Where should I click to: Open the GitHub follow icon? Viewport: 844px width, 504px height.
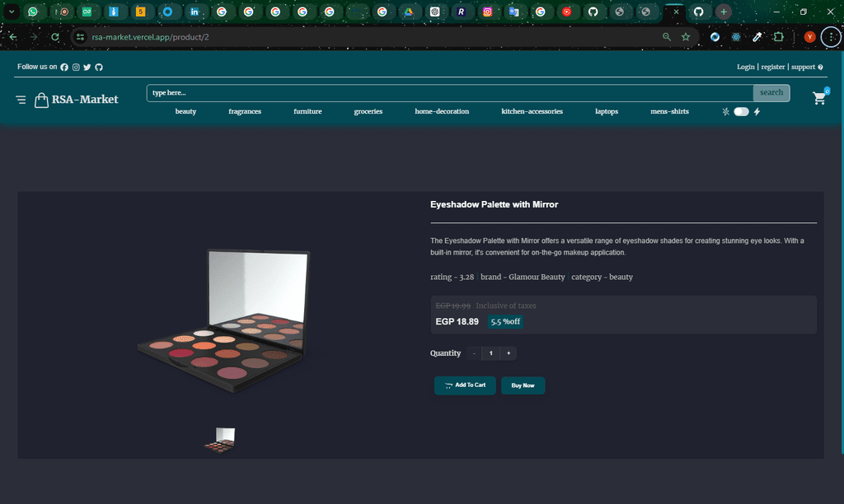pos(99,68)
